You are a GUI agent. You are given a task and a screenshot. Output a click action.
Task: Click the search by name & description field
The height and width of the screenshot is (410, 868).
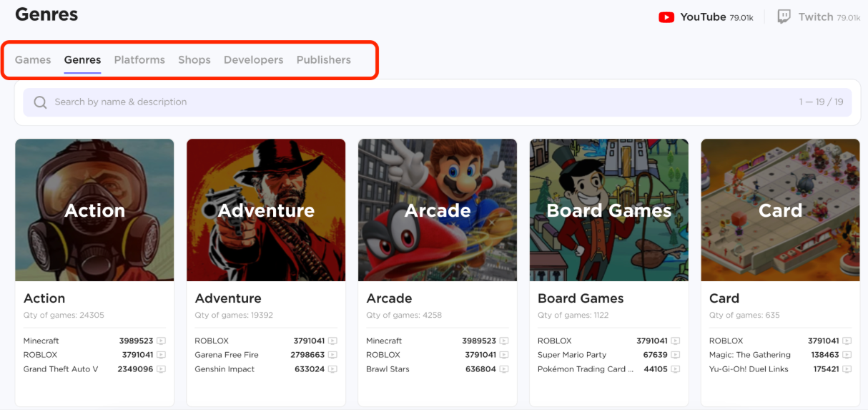(438, 102)
